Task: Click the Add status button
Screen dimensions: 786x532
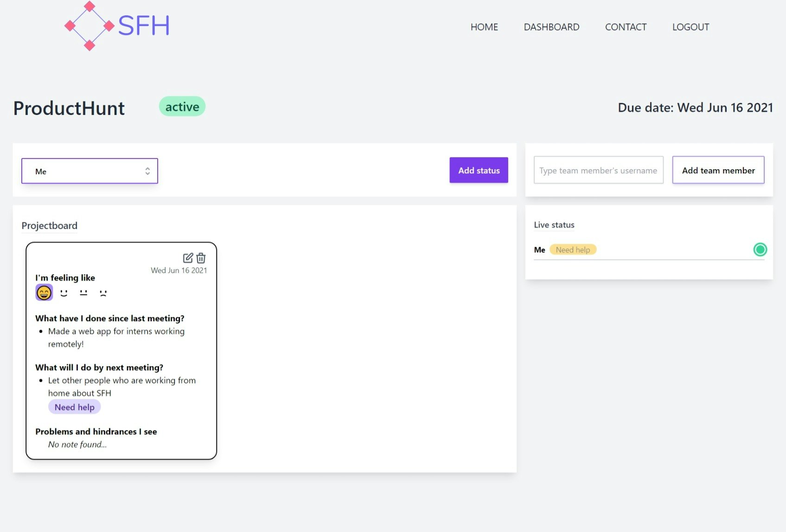Action: [x=479, y=170]
